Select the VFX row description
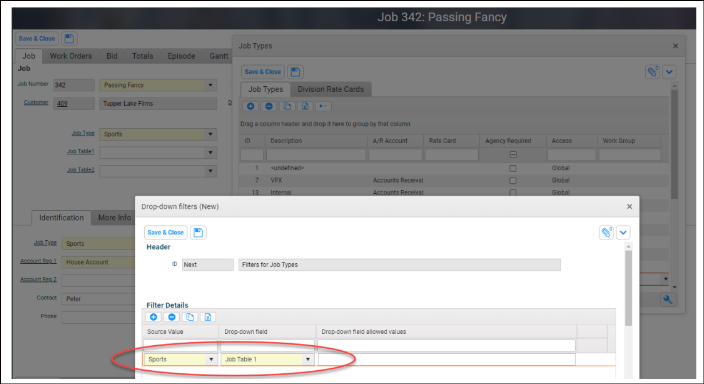This screenshot has height=384, width=704. tap(276, 181)
